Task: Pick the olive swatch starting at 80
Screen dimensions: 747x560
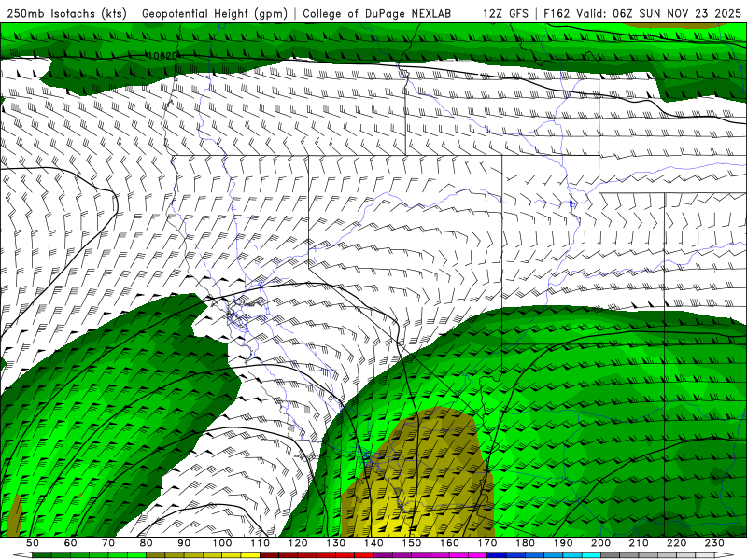Action: 156,555
